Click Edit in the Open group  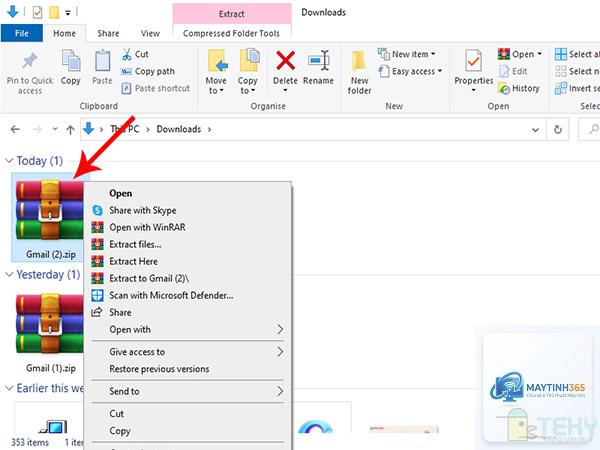pos(513,71)
